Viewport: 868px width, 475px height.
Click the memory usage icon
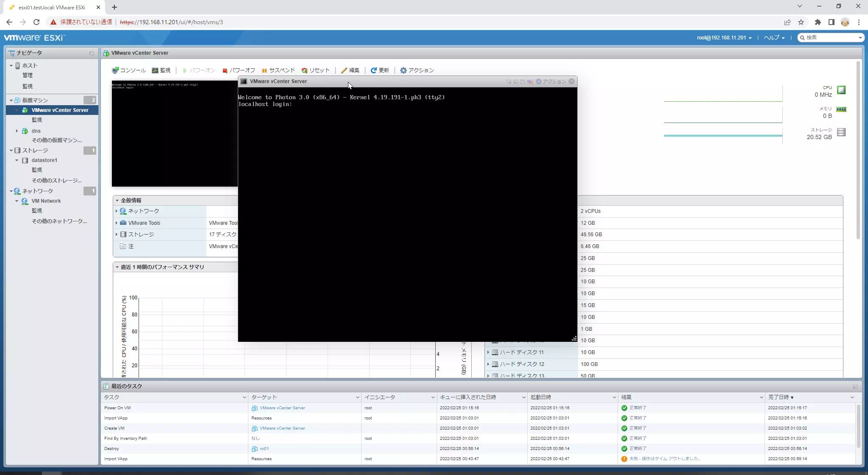(x=841, y=109)
